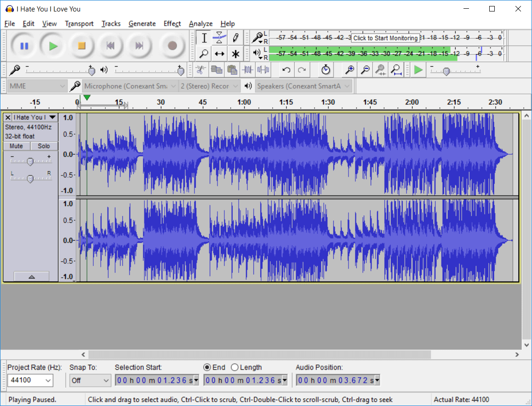532x406 pixels.
Task: Click the Pause transport button
Action: (24, 46)
